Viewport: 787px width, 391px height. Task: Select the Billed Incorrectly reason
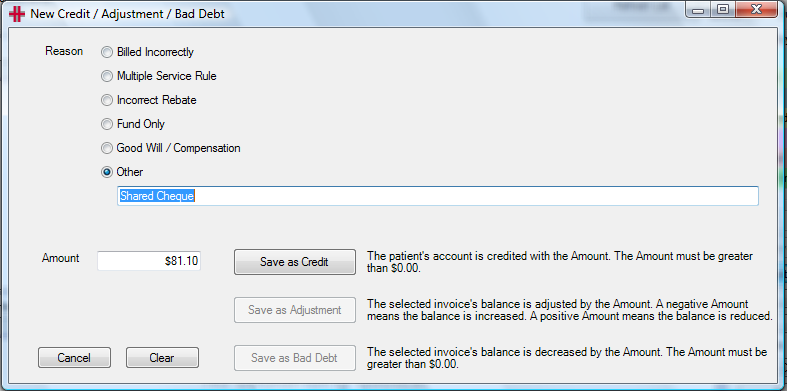(x=107, y=52)
